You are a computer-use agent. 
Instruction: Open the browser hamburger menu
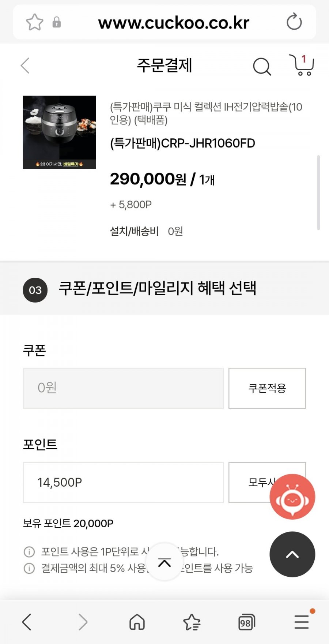click(302, 622)
